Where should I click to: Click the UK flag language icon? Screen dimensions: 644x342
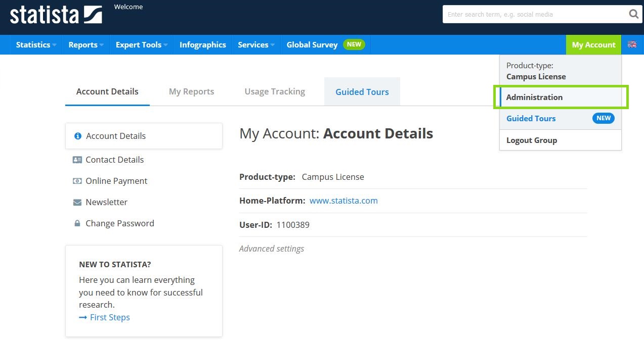coord(632,44)
